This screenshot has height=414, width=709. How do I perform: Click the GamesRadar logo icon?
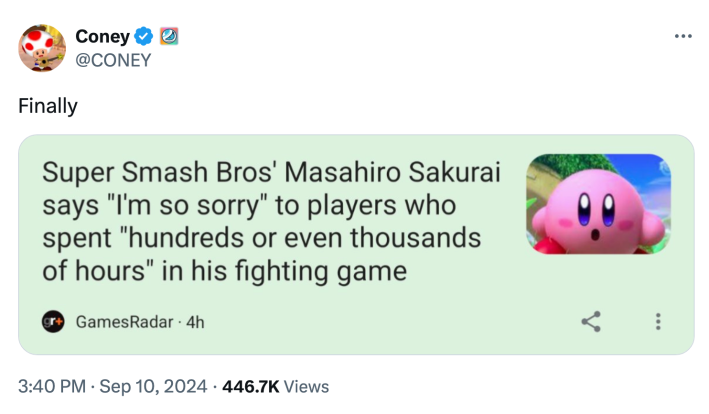53,322
